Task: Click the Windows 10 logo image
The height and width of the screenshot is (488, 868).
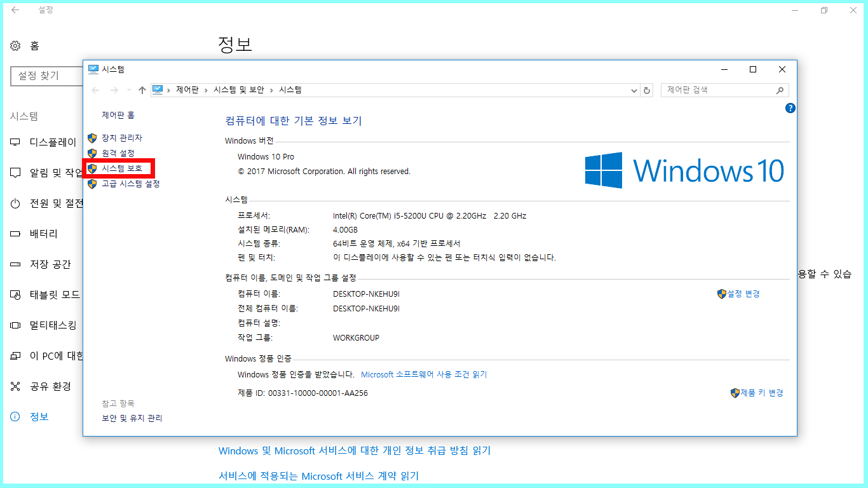Action: coord(684,170)
